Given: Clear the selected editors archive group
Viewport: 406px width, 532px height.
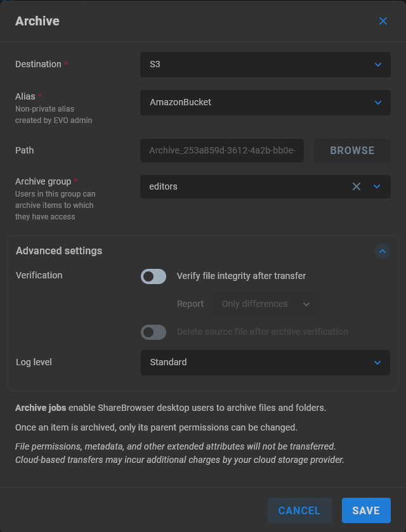Looking at the screenshot, I should click(x=356, y=186).
